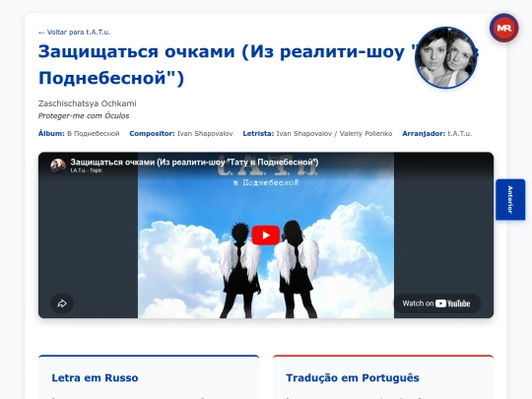The height and width of the screenshot is (399, 532).
Task: Click the MR logo badge
Action: pos(503,29)
